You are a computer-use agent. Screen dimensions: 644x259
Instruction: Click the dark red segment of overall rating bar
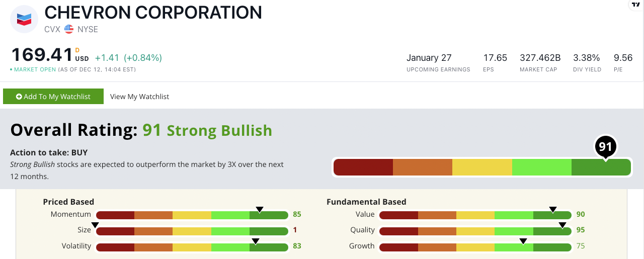click(363, 167)
